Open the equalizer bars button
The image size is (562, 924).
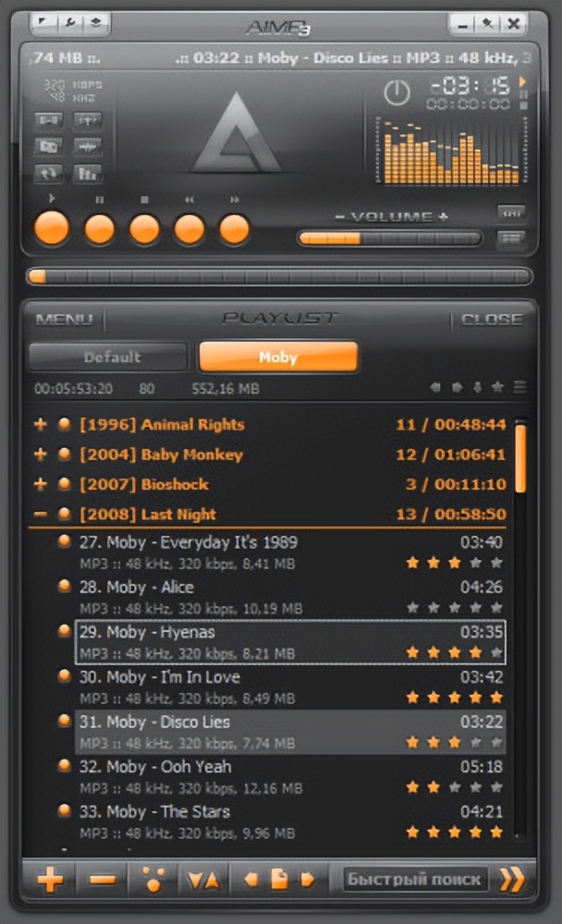(87, 174)
